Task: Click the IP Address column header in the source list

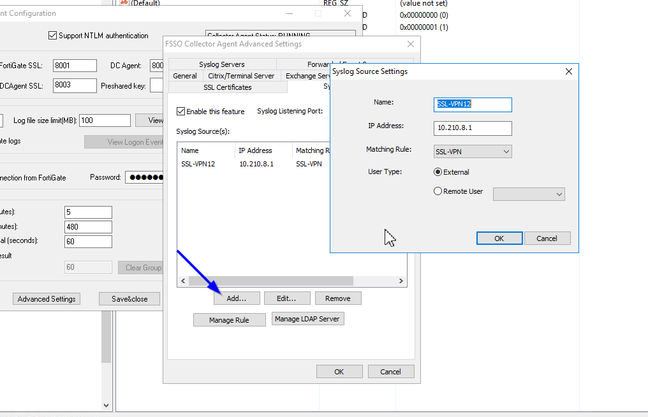Action: (264, 150)
